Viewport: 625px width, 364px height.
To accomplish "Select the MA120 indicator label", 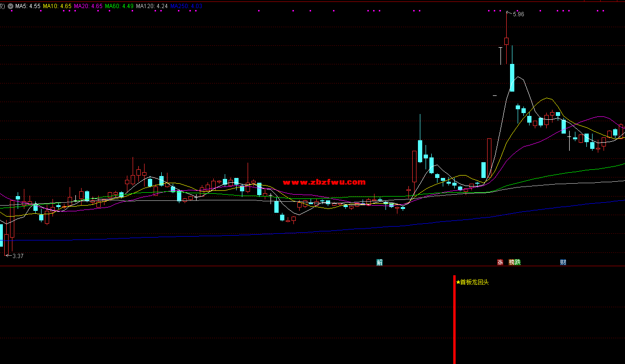I will 152,6.
